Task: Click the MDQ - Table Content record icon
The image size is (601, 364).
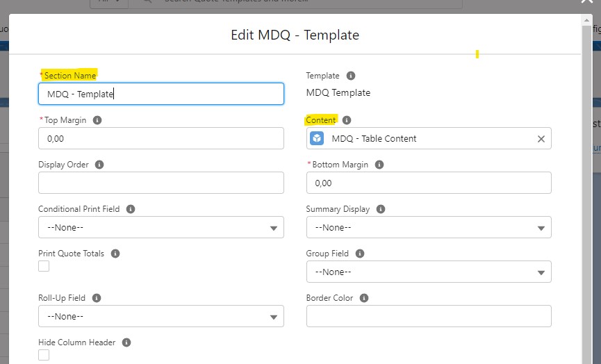Action: coord(317,138)
